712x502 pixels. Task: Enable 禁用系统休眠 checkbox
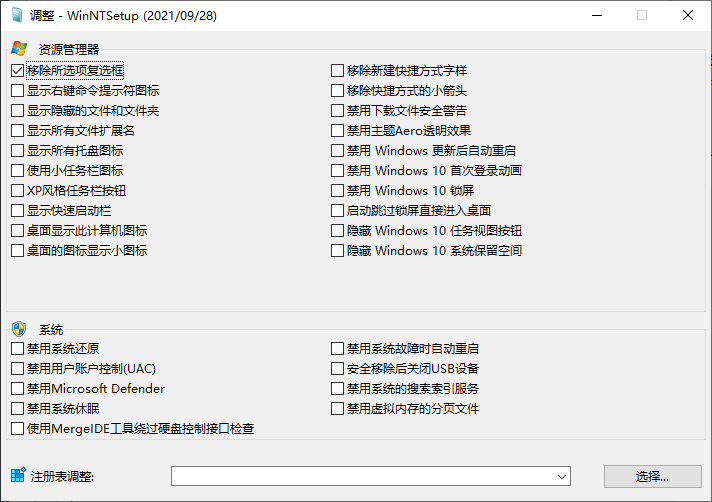click(x=17, y=409)
